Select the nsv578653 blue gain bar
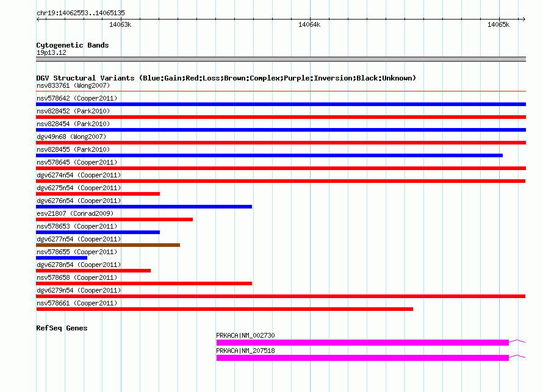This screenshot has height=392, width=543. 98,232
